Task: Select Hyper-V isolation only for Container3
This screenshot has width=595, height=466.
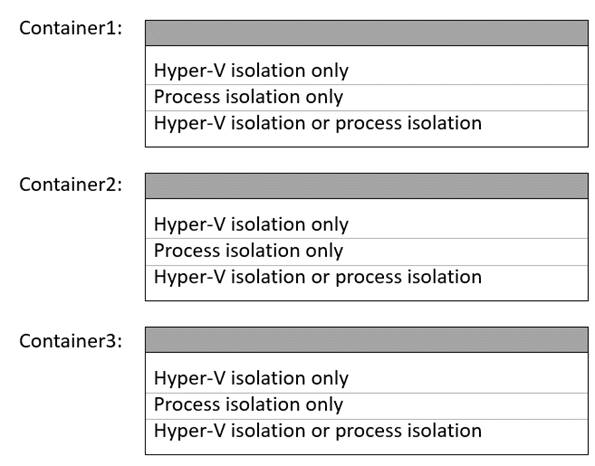Action: click(367, 379)
